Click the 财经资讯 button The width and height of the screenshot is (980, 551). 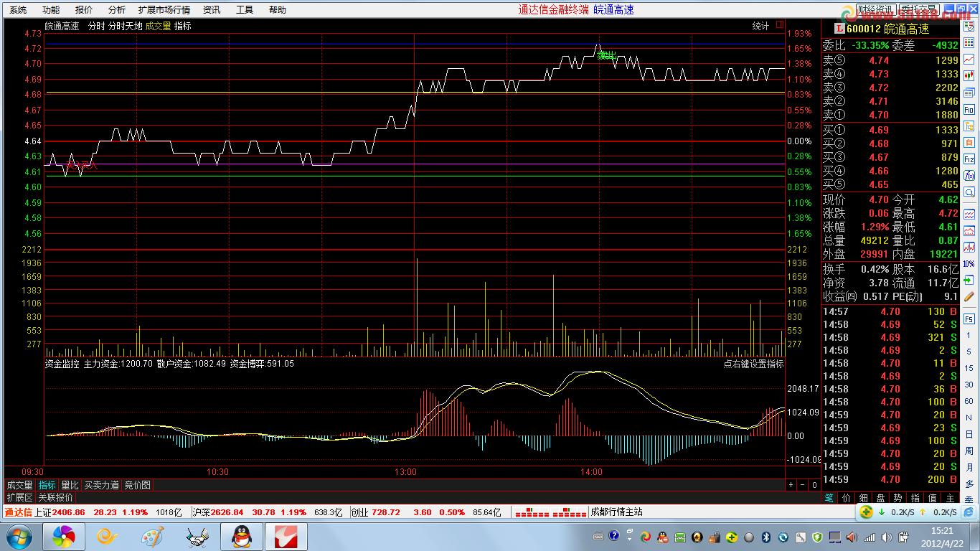[876, 9]
